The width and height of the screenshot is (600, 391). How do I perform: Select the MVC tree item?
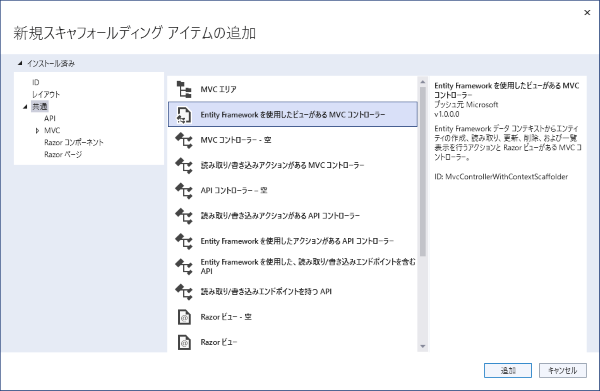click(52, 130)
